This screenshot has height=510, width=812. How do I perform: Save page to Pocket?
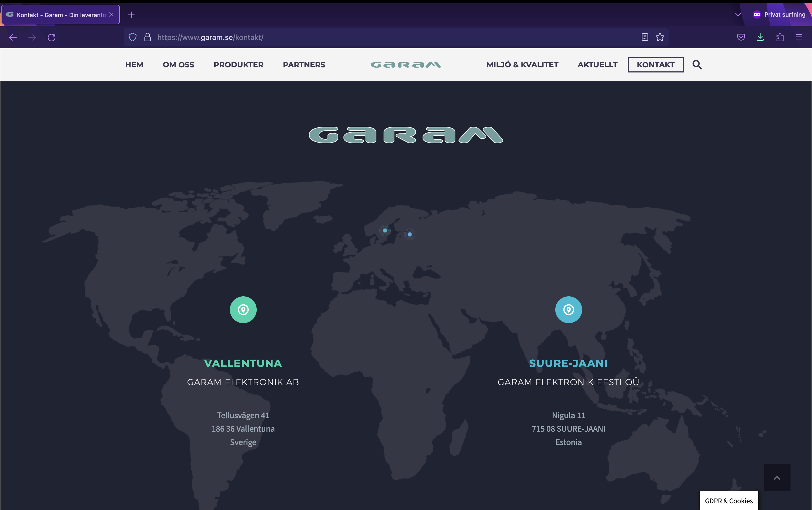[x=741, y=37]
